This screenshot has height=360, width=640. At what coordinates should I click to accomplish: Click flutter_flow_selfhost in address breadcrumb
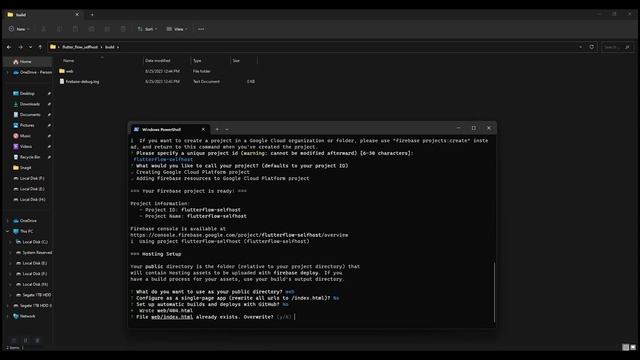point(80,47)
